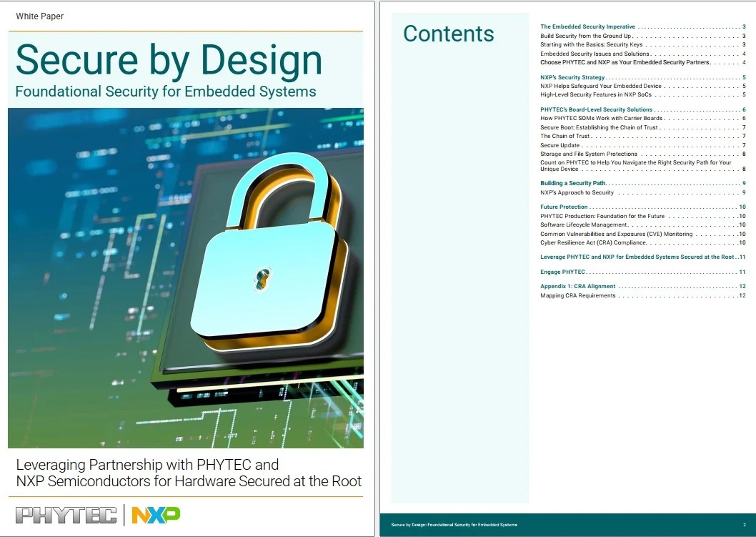Select 'Mapping CRA Requirements' entry
Image resolution: width=756 pixels, height=537 pixels.
642,296
